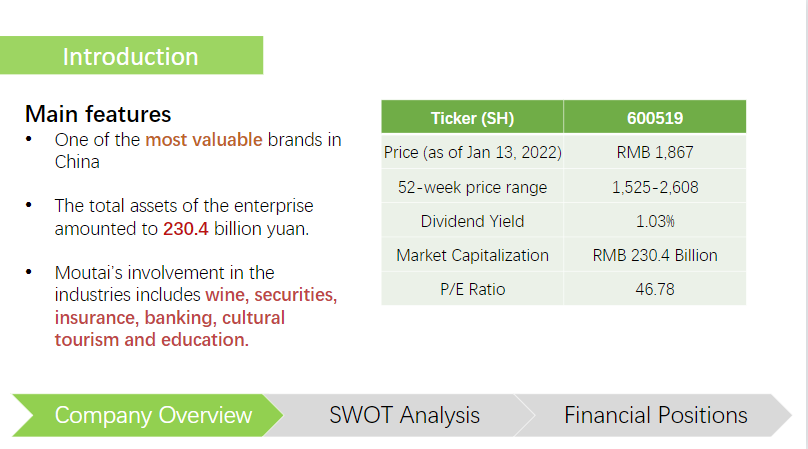Select the 46.78 ratio value
This screenshot has width=808, height=449.
point(654,289)
